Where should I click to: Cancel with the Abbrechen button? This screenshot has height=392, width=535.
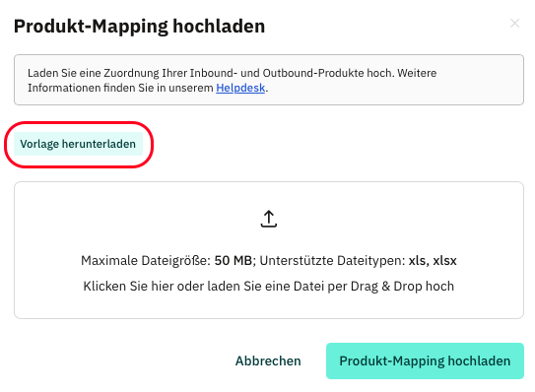click(268, 360)
